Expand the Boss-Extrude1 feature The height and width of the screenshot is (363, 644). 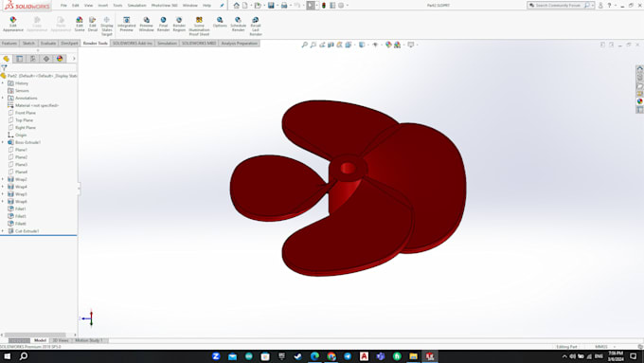[x=3, y=142]
